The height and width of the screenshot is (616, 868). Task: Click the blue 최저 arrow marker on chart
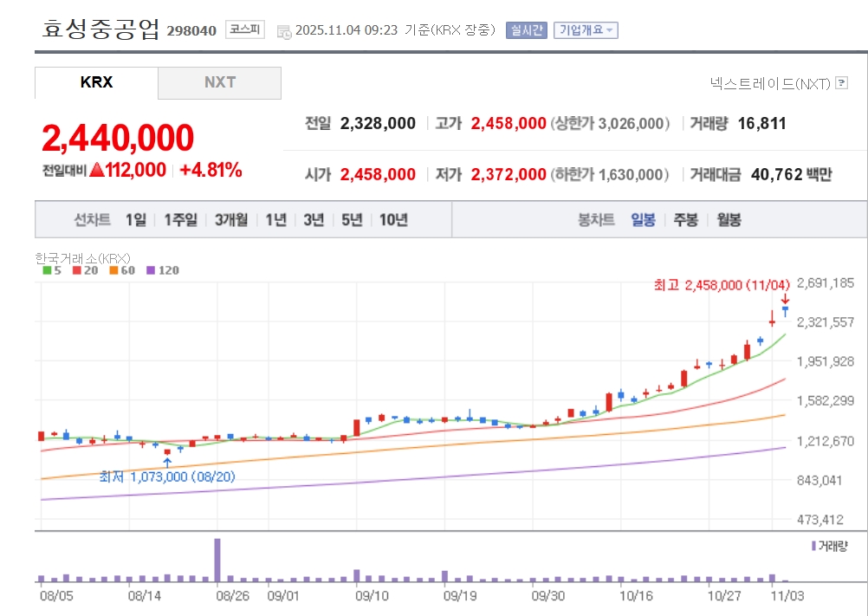pos(166,463)
